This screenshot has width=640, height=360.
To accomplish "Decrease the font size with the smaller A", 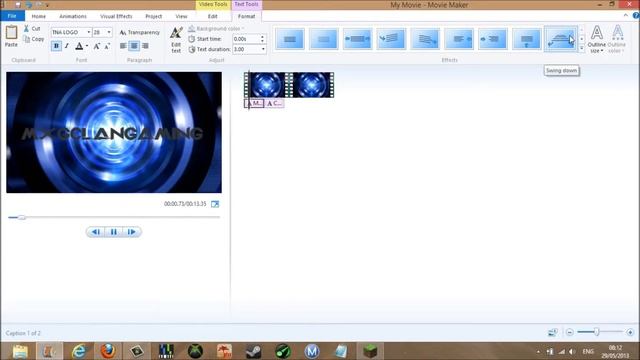I will [107, 46].
